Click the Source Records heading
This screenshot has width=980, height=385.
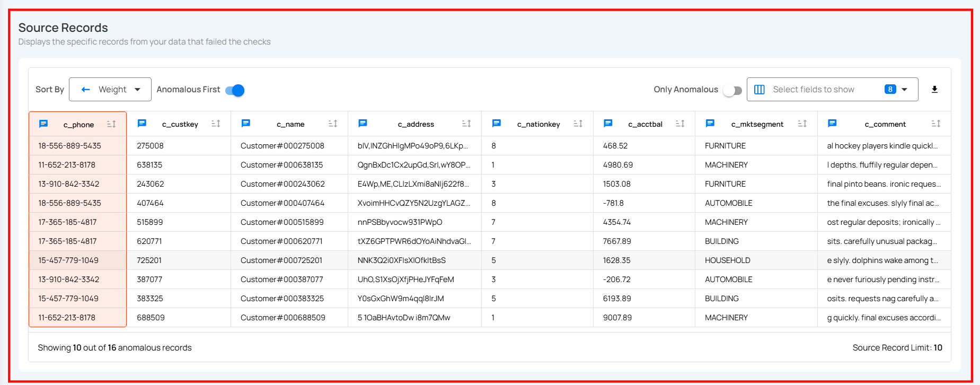(63, 28)
